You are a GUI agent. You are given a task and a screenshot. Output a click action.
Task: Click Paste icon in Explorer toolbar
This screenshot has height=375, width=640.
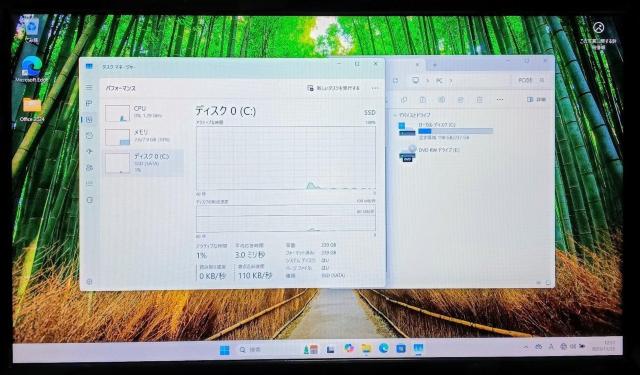click(x=422, y=100)
